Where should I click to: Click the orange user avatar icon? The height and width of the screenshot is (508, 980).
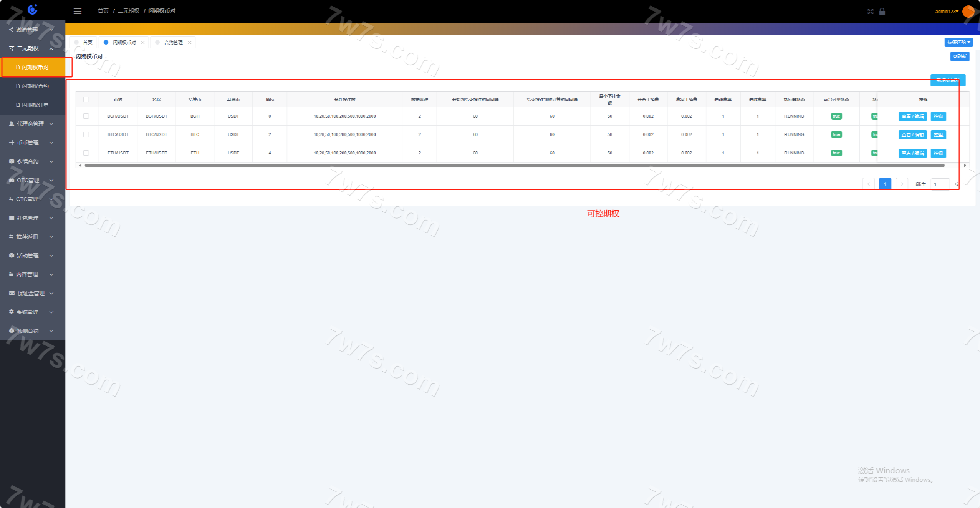tap(968, 12)
